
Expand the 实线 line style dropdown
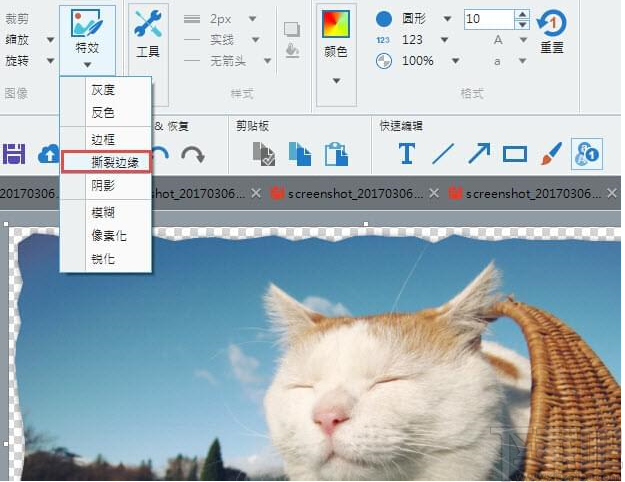coord(256,40)
